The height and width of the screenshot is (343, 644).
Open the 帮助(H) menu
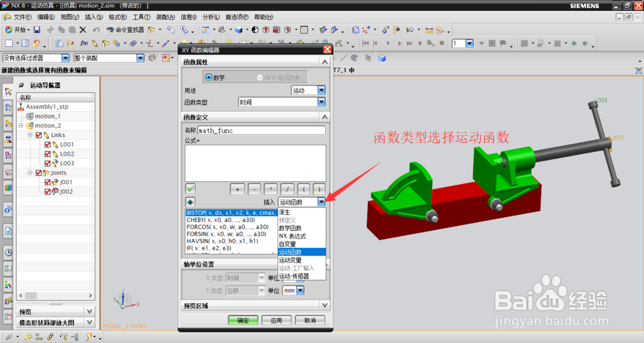pyautogui.click(x=263, y=17)
